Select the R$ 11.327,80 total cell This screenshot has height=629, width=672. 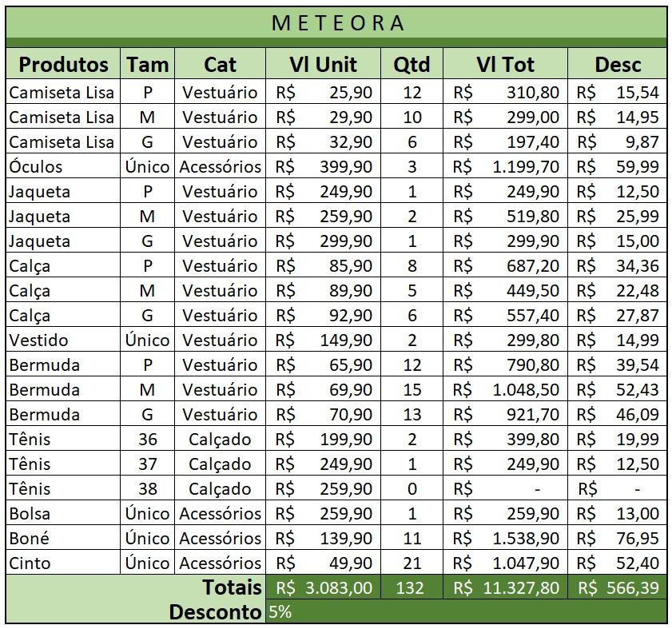(x=505, y=587)
